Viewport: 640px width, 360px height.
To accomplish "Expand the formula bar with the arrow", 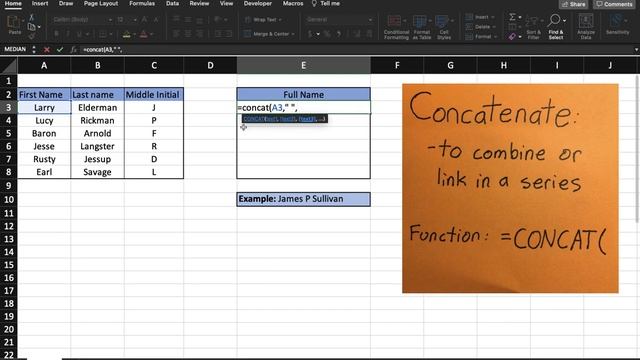I will [x=636, y=49].
